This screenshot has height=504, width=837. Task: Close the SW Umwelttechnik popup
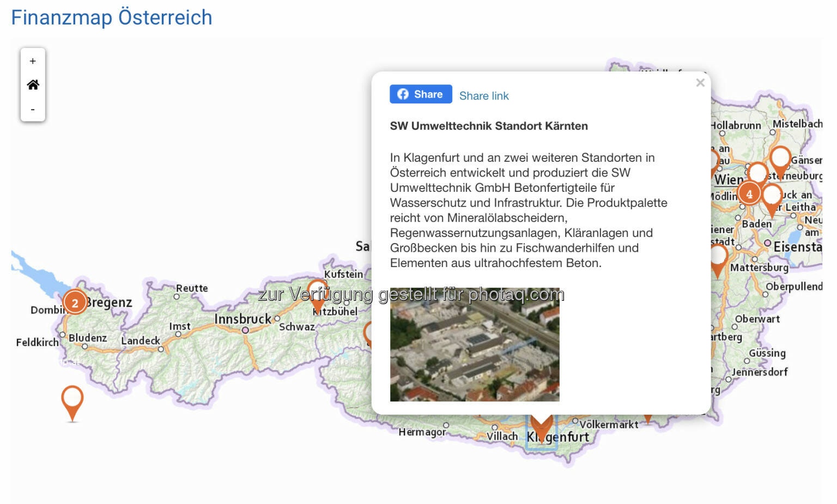pyautogui.click(x=700, y=83)
